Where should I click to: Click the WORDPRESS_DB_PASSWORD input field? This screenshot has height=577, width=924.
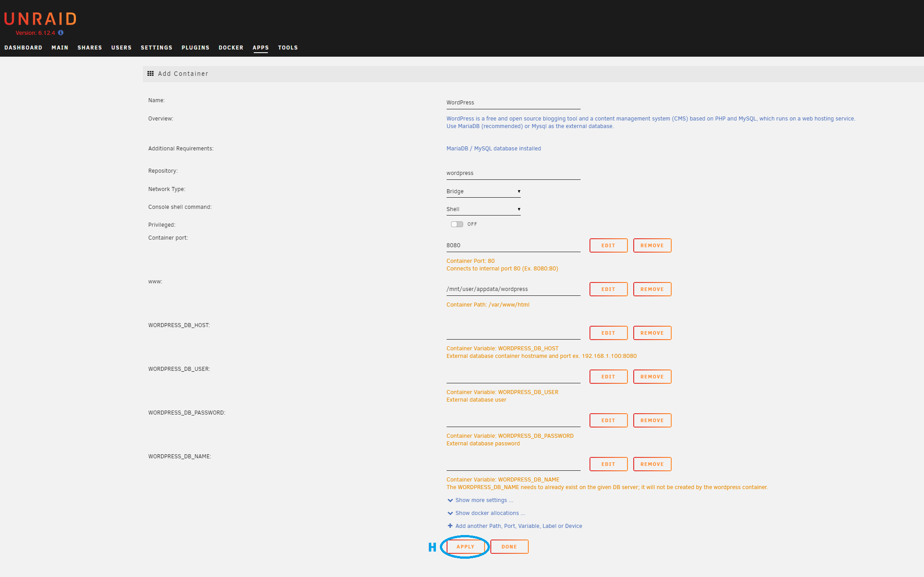(513, 420)
